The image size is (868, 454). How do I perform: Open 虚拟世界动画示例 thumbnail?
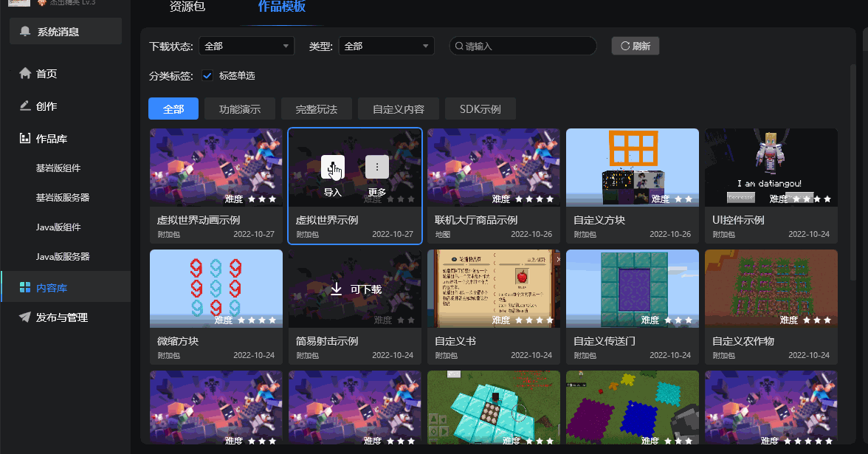point(216,167)
